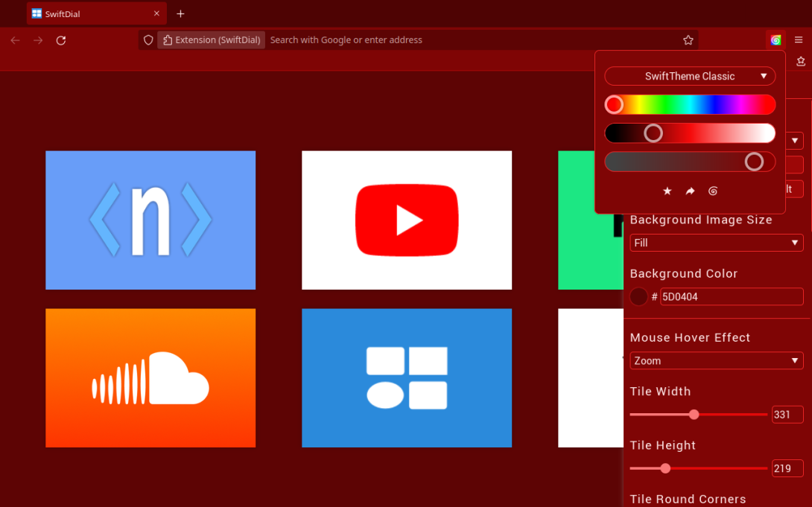This screenshot has width=812, height=507.
Task: Click the star tray icon below the menu button
Action: click(801, 61)
